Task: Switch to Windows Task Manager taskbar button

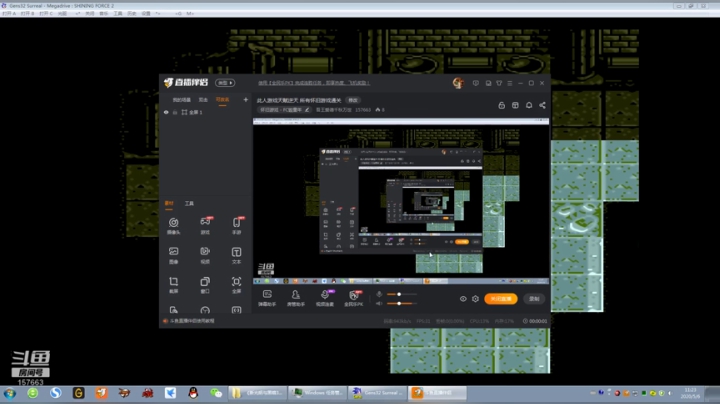Action: click(x=317, y=393)
